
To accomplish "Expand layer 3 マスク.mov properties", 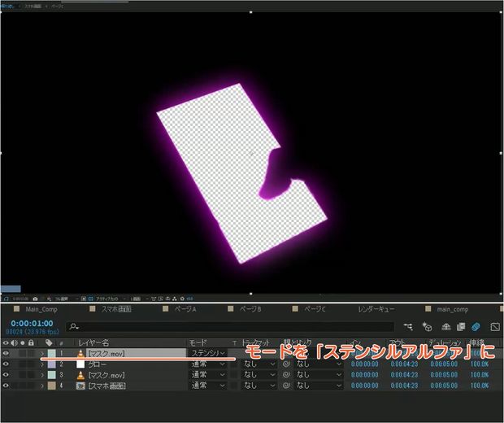I will 42,375.
